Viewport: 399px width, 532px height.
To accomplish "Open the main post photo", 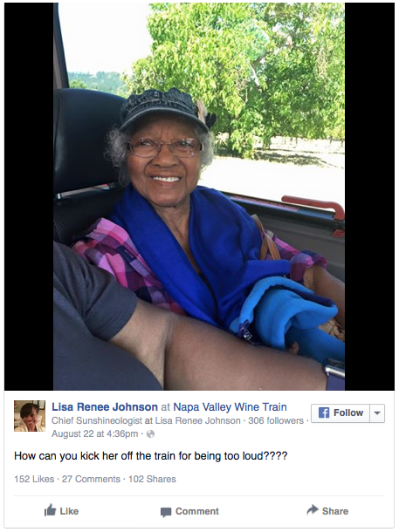I will coord(199,196).
